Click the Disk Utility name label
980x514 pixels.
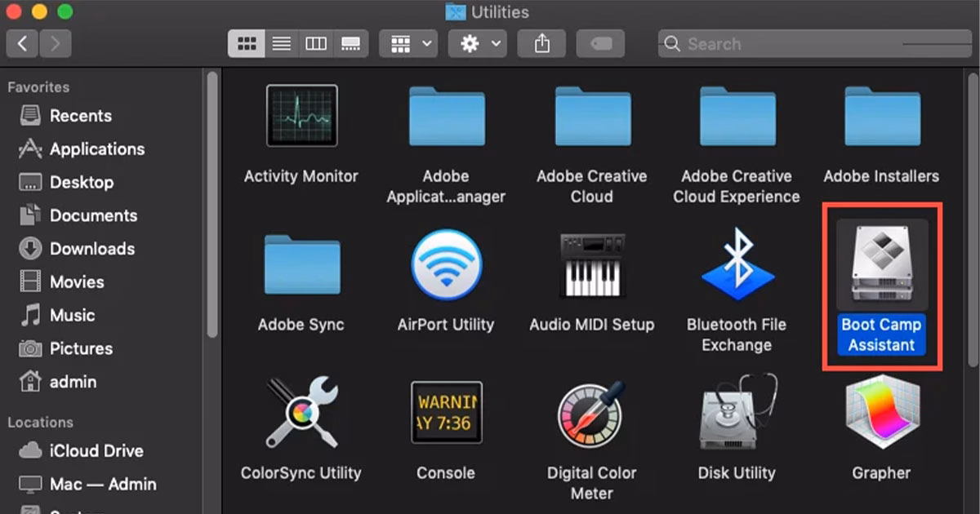737,473
